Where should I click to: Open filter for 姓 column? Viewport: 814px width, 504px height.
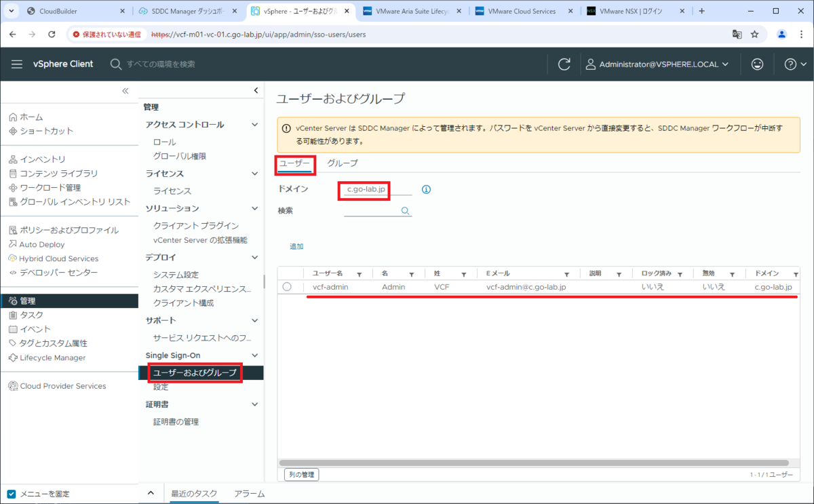464,274
